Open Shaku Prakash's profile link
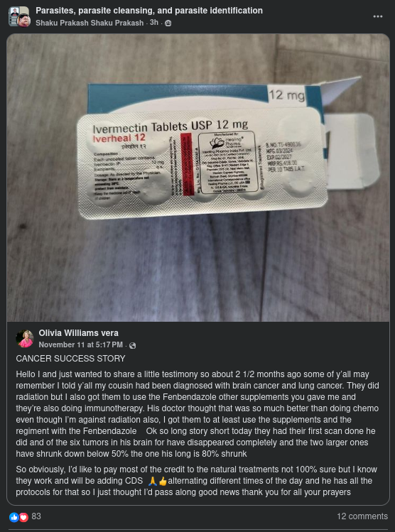The width and height of the screenshot is (395, 532). (90, 23)
